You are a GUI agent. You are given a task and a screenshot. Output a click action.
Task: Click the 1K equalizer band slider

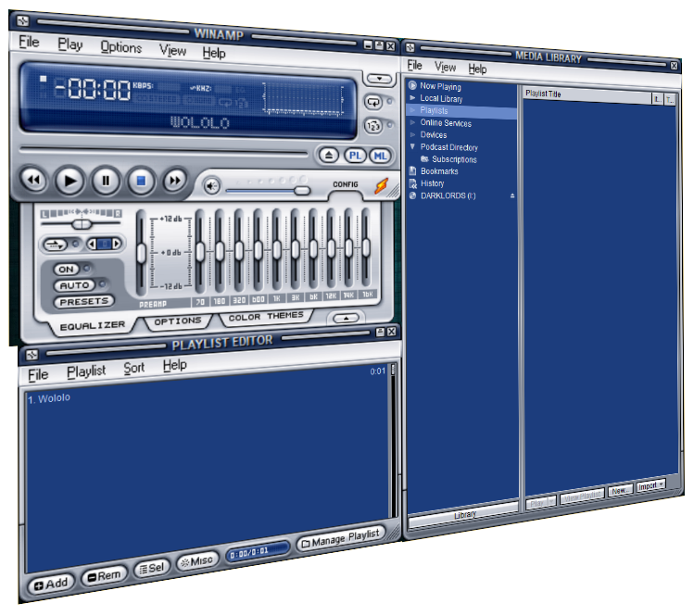[x=277, y=250]
